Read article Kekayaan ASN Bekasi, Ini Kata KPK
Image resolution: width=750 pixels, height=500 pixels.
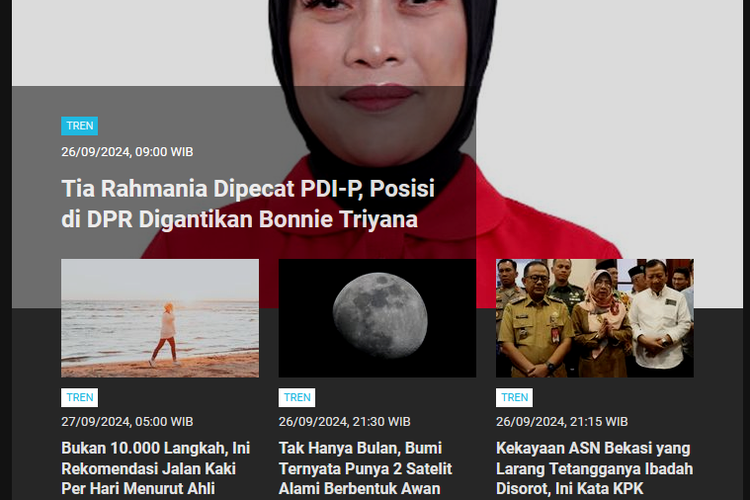coord(595,468)
